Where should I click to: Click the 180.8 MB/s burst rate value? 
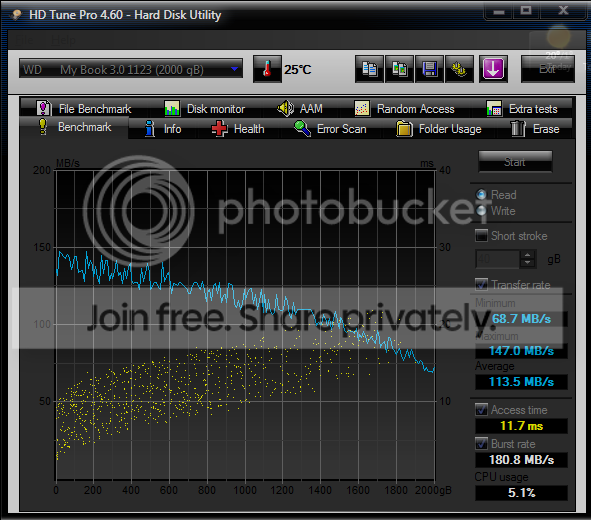pos(521,460)
